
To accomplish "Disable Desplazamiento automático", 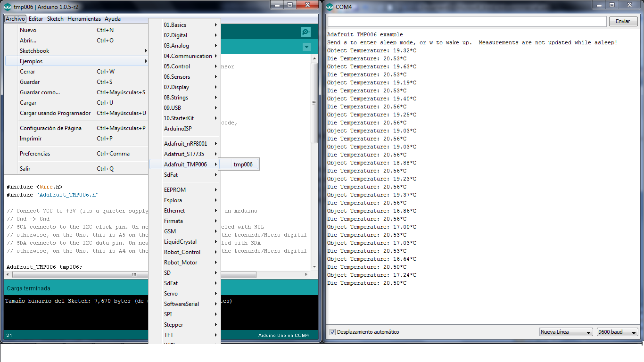I will [x=333, y=332].
